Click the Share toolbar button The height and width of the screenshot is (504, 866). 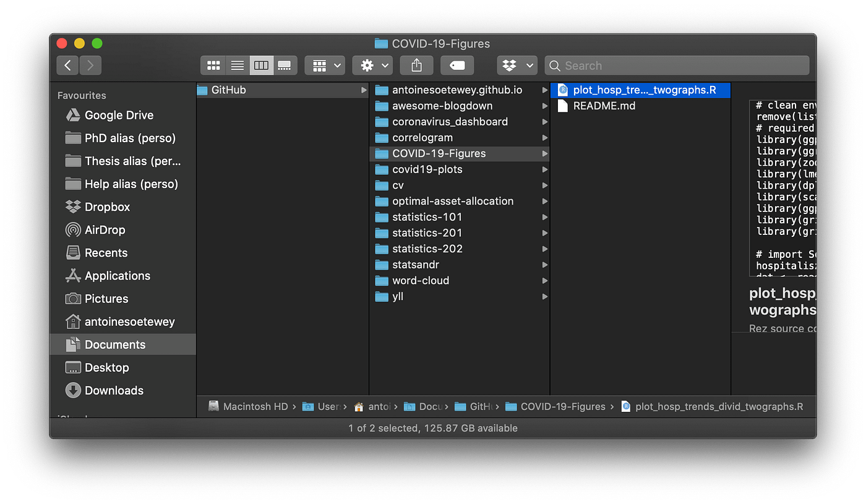tap(416, 66)
